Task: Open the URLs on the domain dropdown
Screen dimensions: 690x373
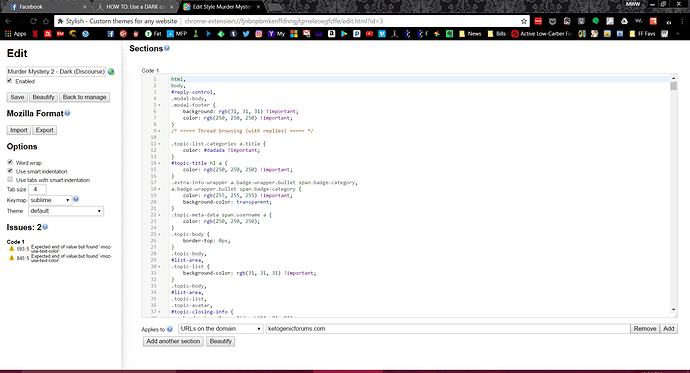Action: [221, 329]
